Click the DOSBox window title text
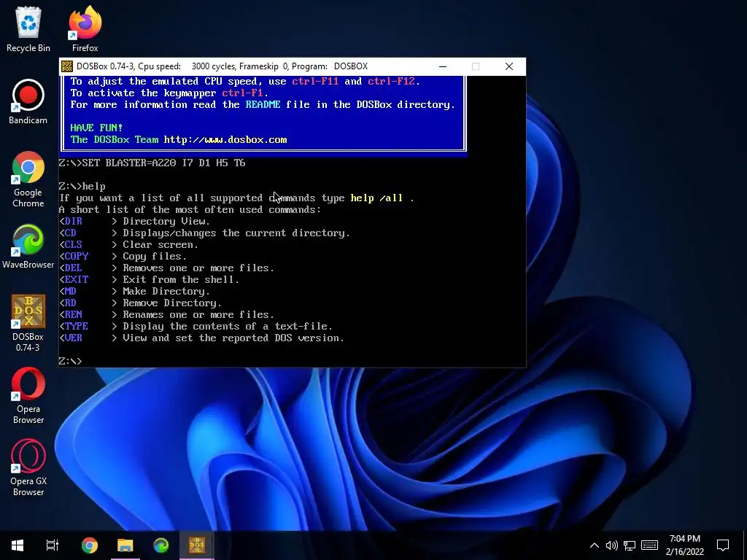This screenshot has width=747, height=560. click(x=222, y=66)
